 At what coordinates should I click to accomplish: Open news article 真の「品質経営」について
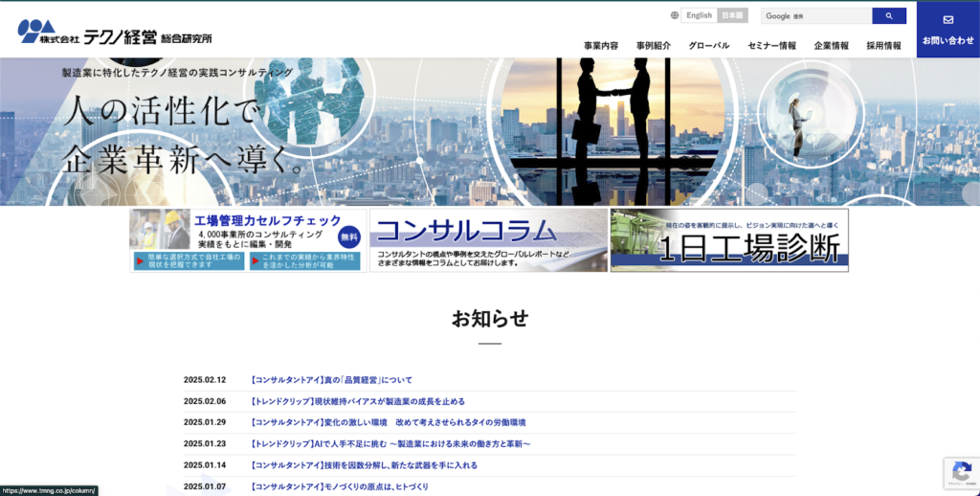tap(331, 380)
